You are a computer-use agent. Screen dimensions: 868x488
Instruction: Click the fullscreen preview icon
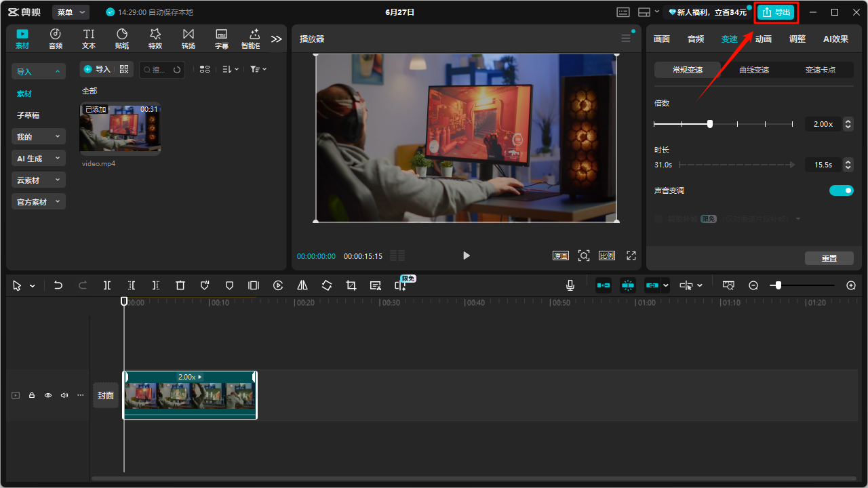tap(631, 256)
